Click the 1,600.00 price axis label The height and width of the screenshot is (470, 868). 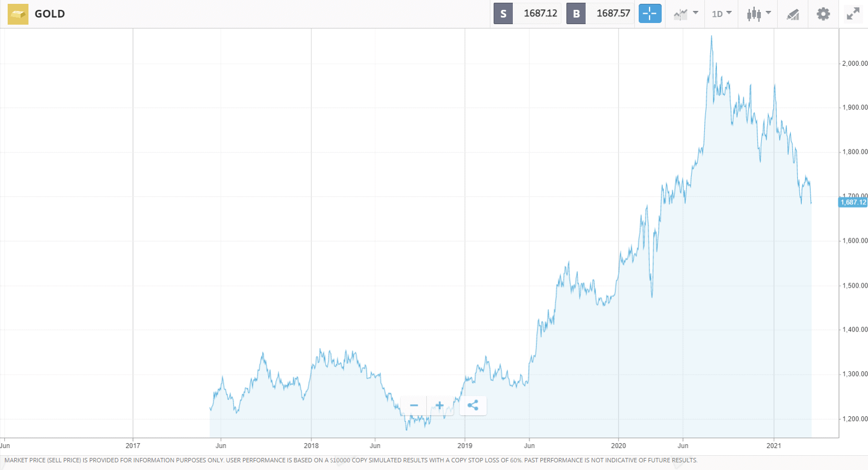(x=855, y=240)
